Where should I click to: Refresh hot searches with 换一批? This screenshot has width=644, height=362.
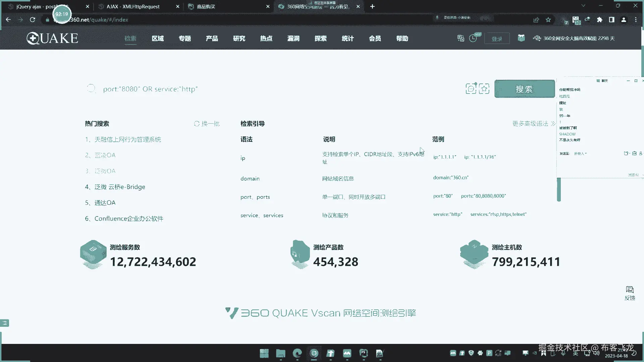click(207, 124)
